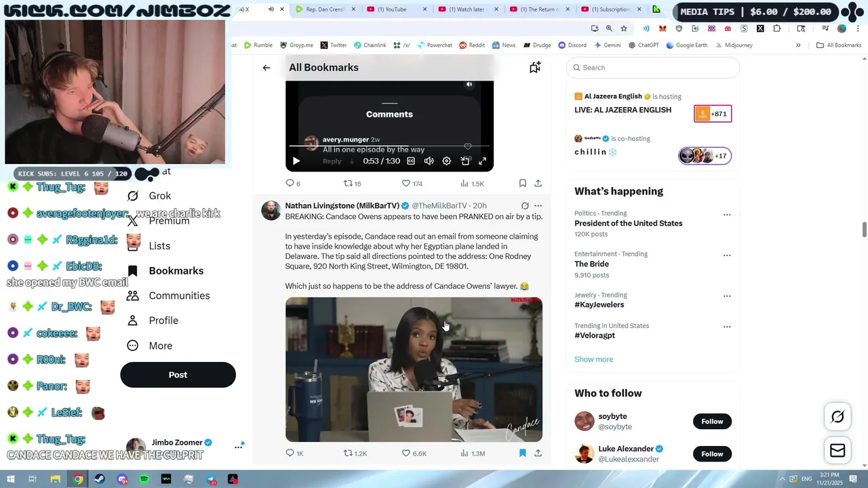
Task: Open Bookmarks in the X sidebar
Action: (165, 271)
